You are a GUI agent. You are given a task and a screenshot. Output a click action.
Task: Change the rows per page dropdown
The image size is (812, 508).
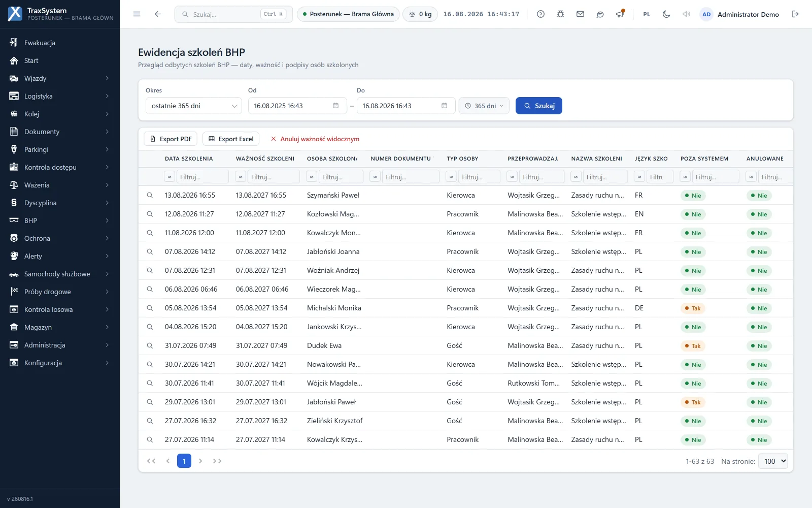pos(773,461)
